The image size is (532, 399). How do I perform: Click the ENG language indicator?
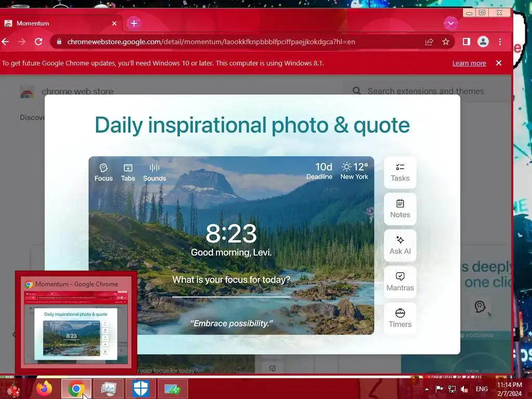click(482, 389)
